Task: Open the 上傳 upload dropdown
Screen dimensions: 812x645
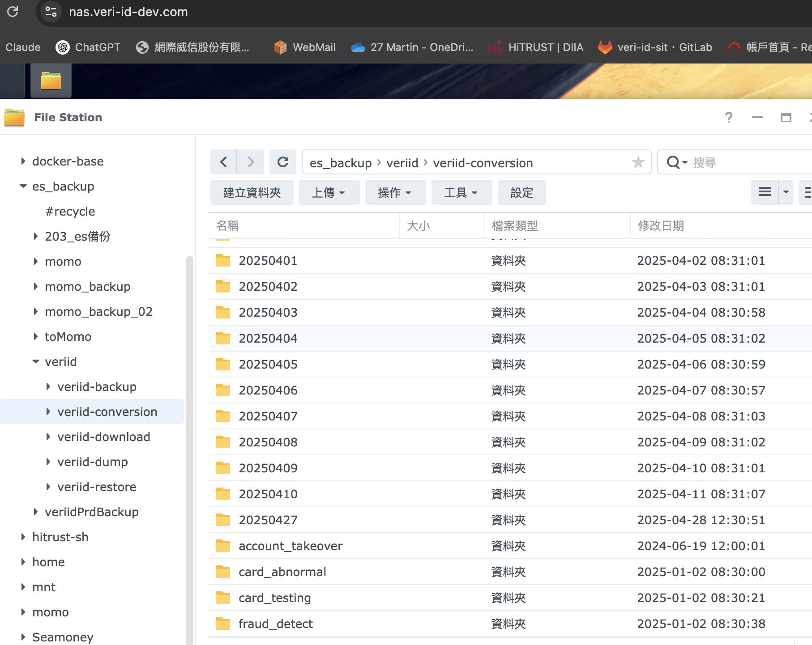Action: click(x=329, y=192)
